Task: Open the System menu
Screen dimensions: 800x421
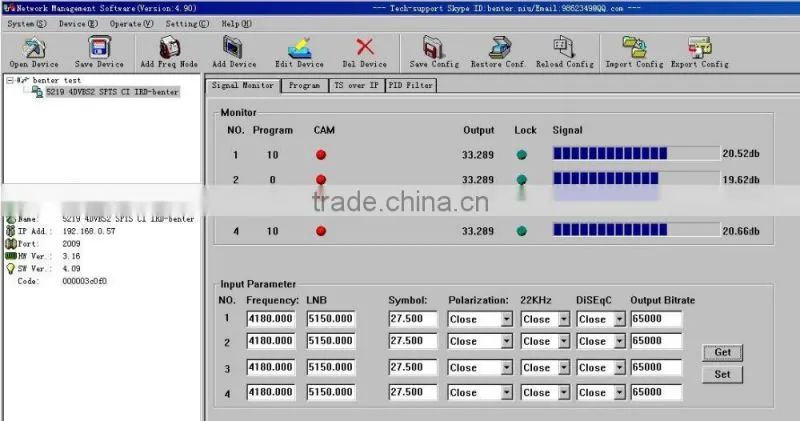Action: (27, 23)
